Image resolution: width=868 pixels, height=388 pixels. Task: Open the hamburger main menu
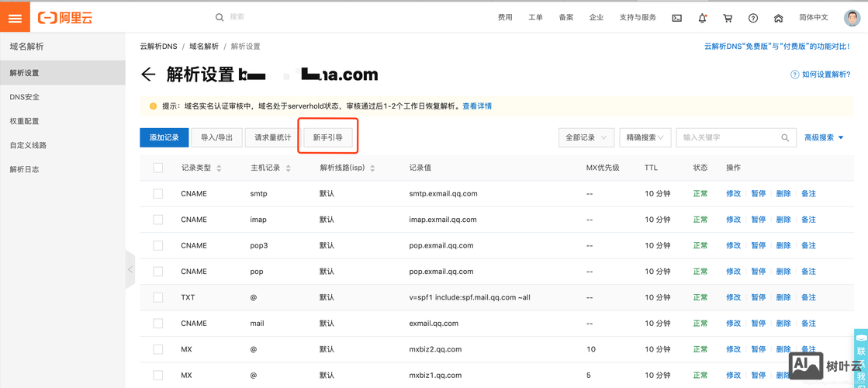15,17
